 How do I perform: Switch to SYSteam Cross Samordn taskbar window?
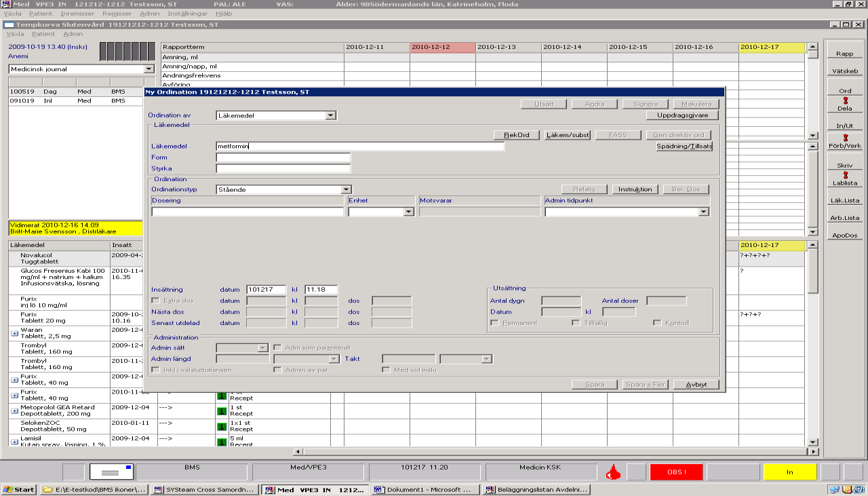click(x=205, y=489)
